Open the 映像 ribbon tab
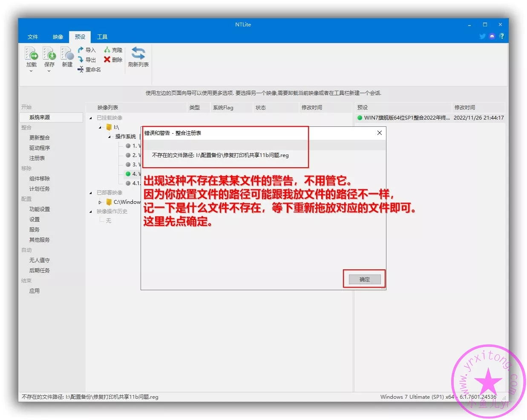 tap(58, 37)
